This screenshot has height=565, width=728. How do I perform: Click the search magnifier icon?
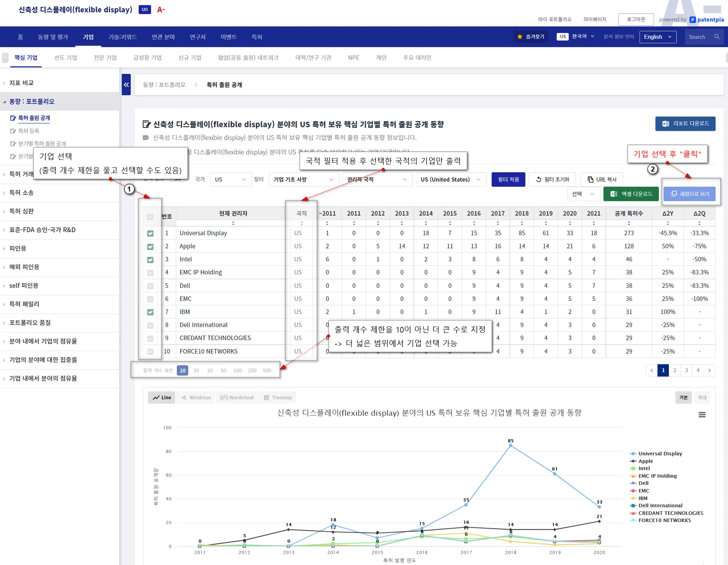(x=717, y=37)
